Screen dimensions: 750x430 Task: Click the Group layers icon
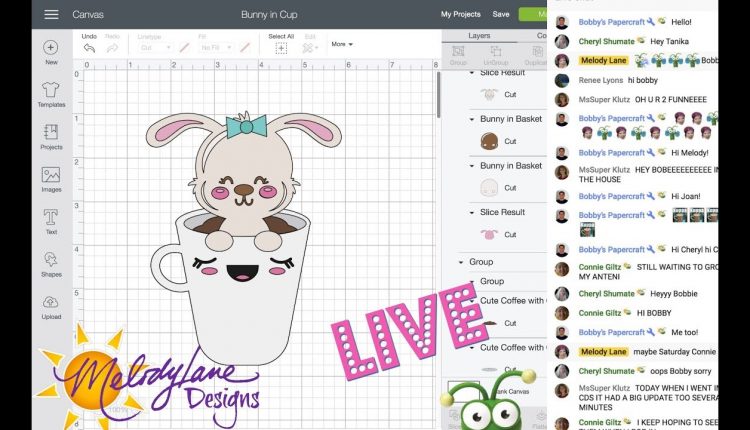click(458, 51)
